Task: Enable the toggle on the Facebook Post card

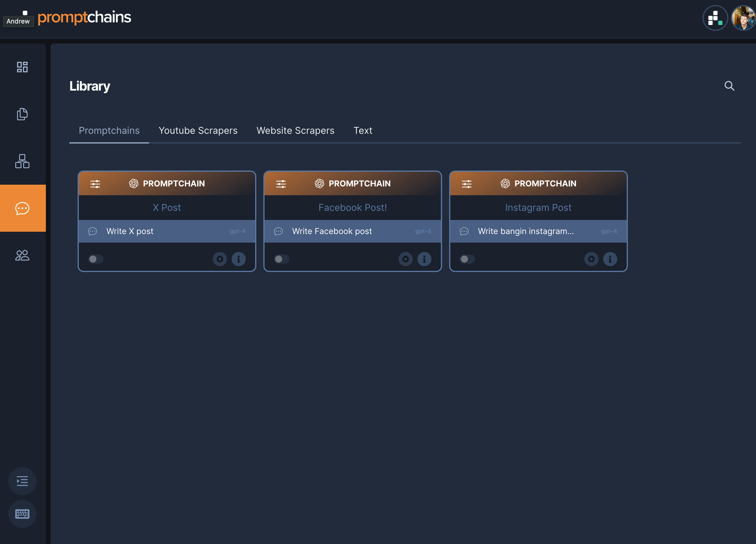Action: pos(282,259)
